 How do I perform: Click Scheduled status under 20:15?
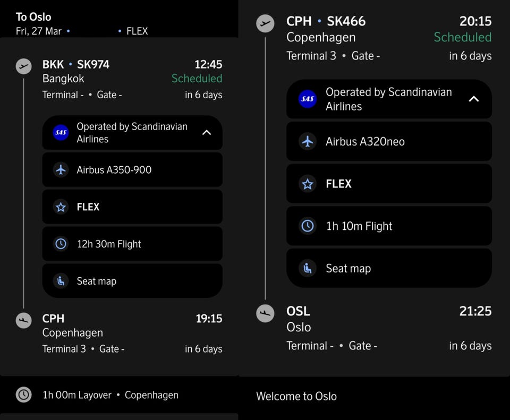[463, 37]
